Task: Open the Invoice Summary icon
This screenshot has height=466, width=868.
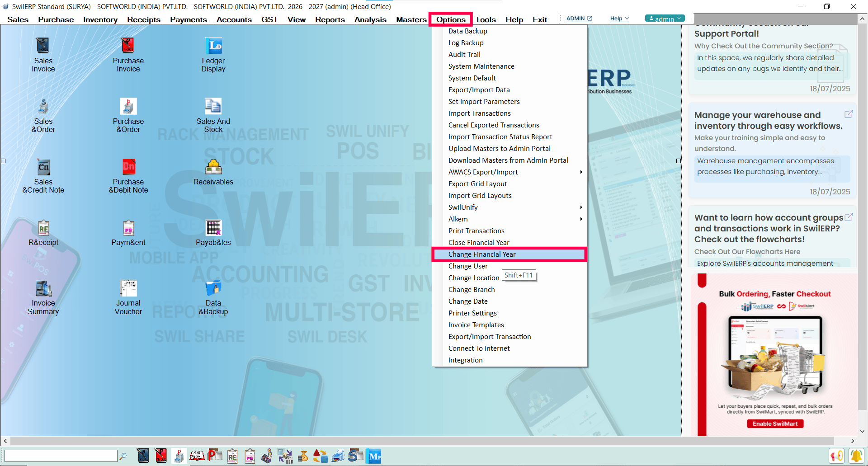Action: click(43, 289)
